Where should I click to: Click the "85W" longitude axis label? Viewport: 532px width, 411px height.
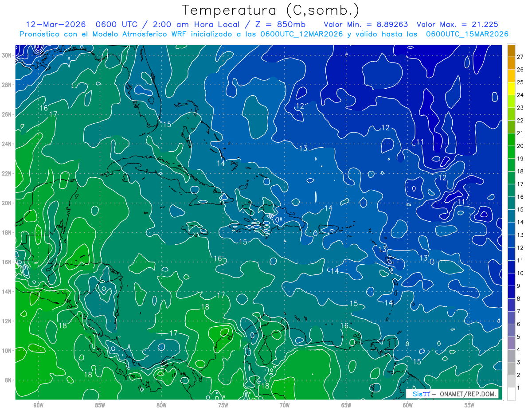(x=100, y=405)
